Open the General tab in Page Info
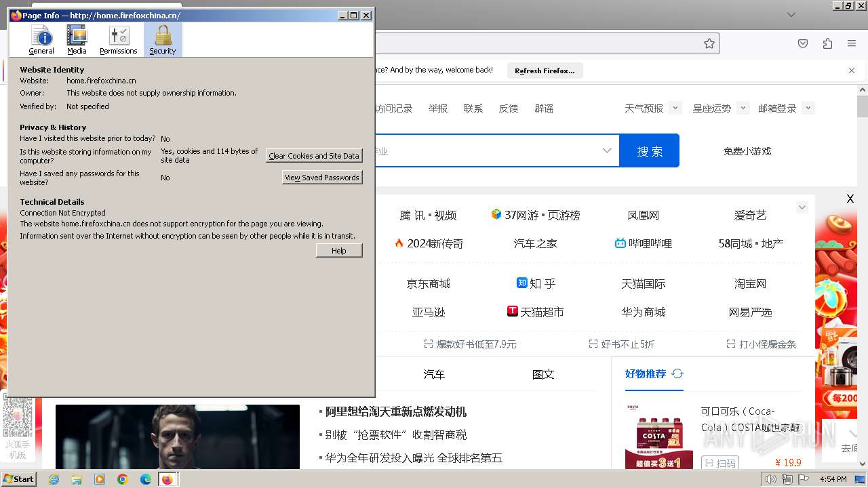This screenshot has width=868, height=488. point(41,40)
